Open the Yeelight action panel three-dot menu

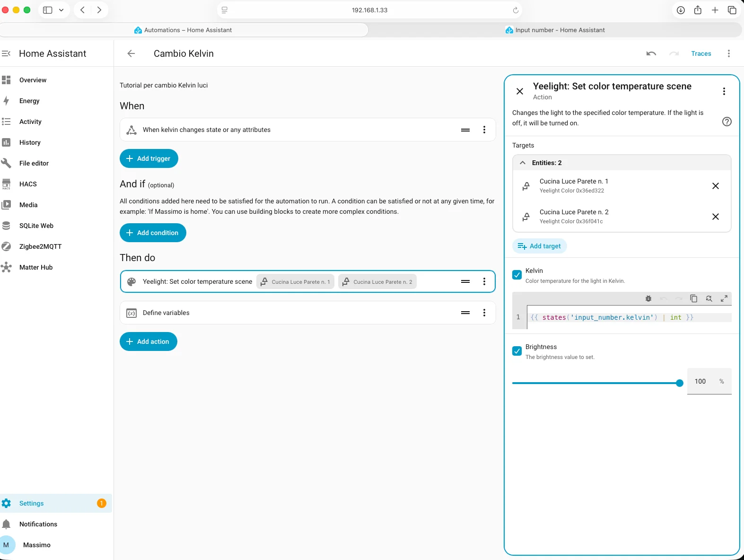724,91
